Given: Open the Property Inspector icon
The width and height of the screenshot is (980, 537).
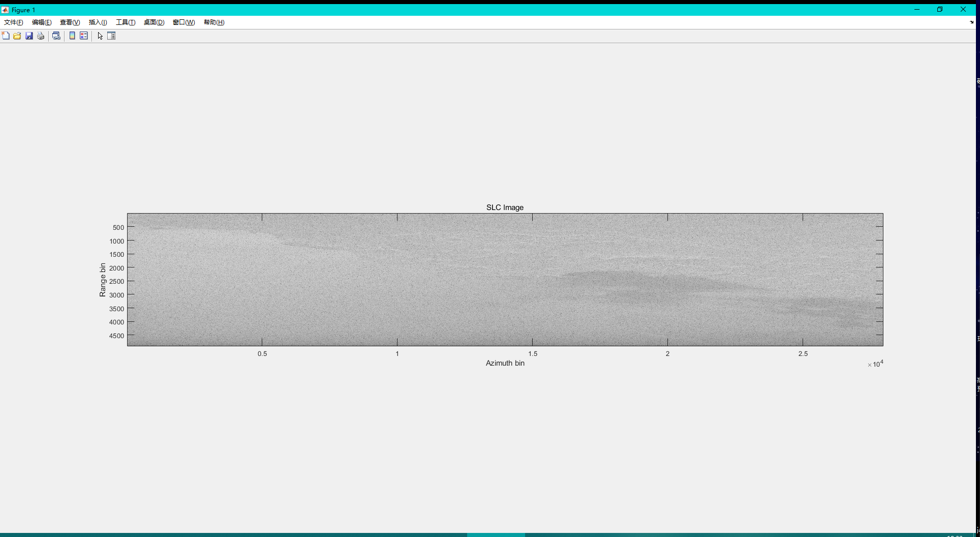Looking at the screenshot, I should pyautogui.click(x=112, y=36).
